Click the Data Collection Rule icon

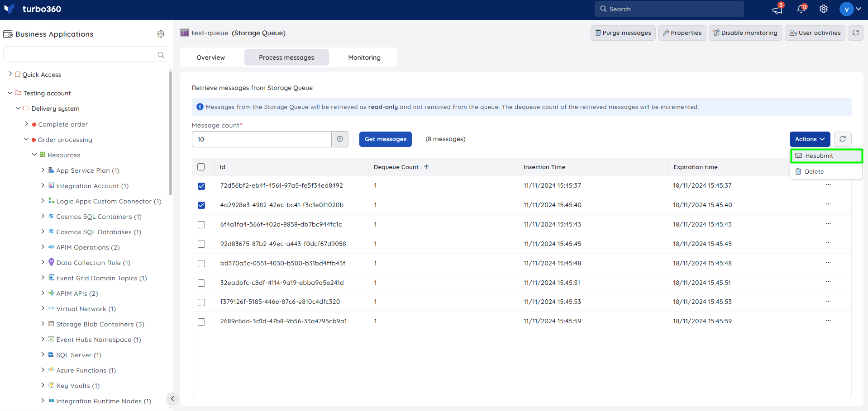tap(51, 262)
